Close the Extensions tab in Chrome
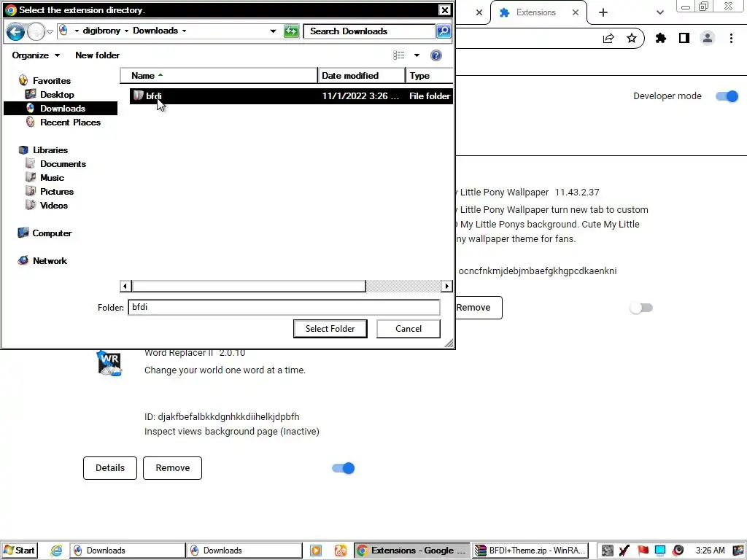The width and height of the screenshot is (747, 560). [x=576, y=12]
